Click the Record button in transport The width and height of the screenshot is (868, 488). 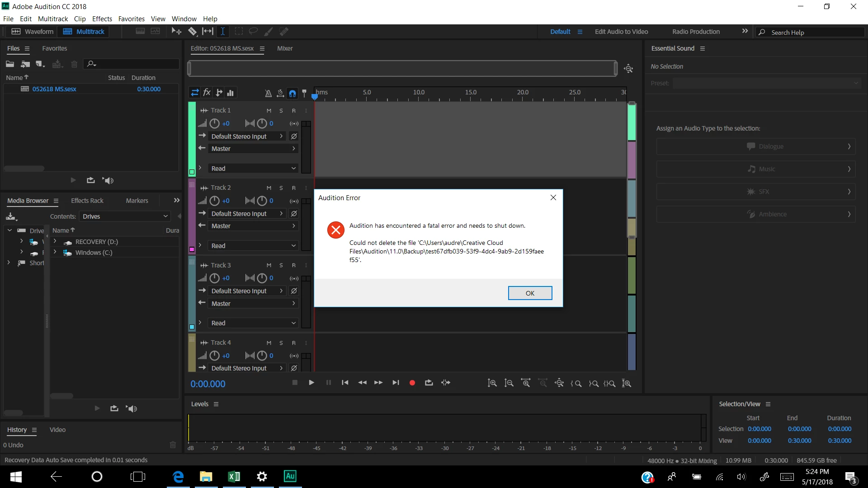click(412, 383)
